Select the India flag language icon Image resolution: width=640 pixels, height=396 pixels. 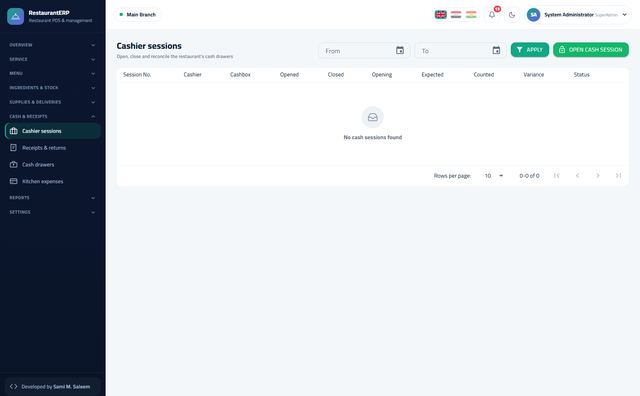(x=471, y=15)
